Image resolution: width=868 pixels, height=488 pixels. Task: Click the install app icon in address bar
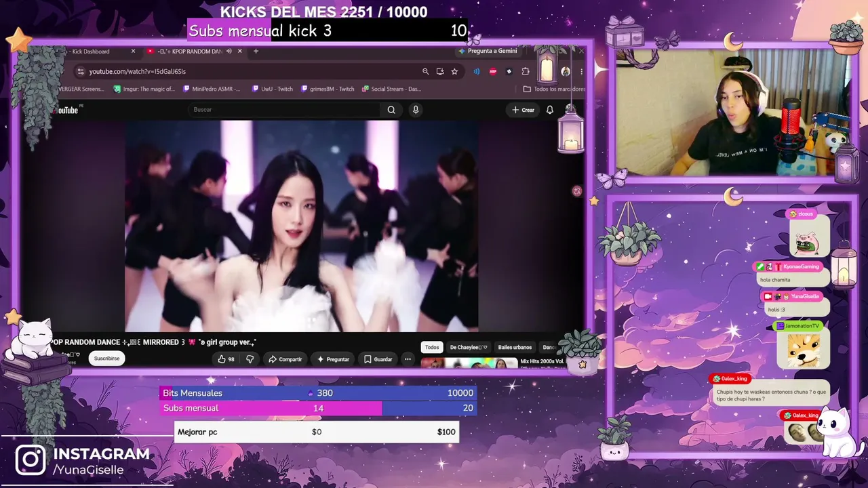pos(440,71)
